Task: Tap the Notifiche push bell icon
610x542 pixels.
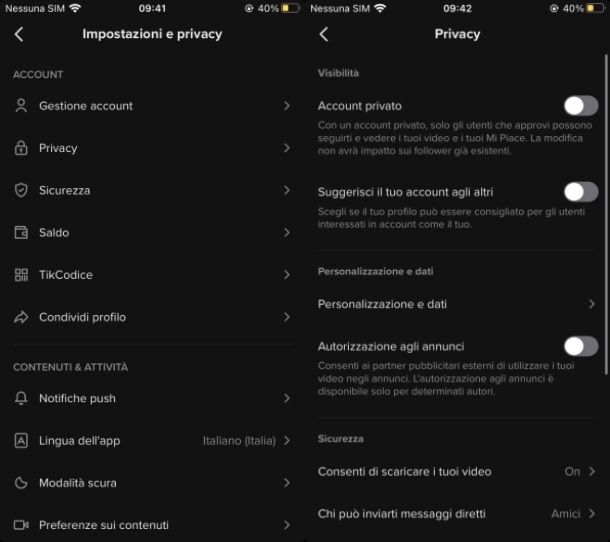Action: pos(21,398)
